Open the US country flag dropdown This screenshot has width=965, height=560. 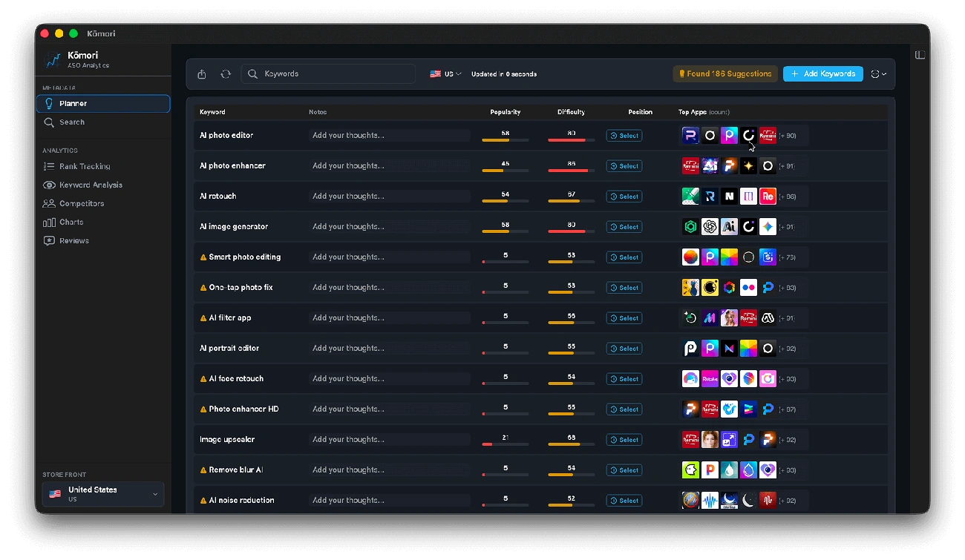(x=445, y=73)
